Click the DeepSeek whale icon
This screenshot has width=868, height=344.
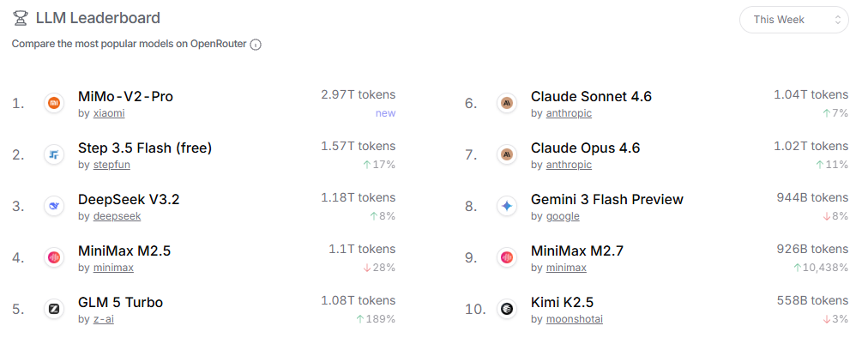(54, 207)
